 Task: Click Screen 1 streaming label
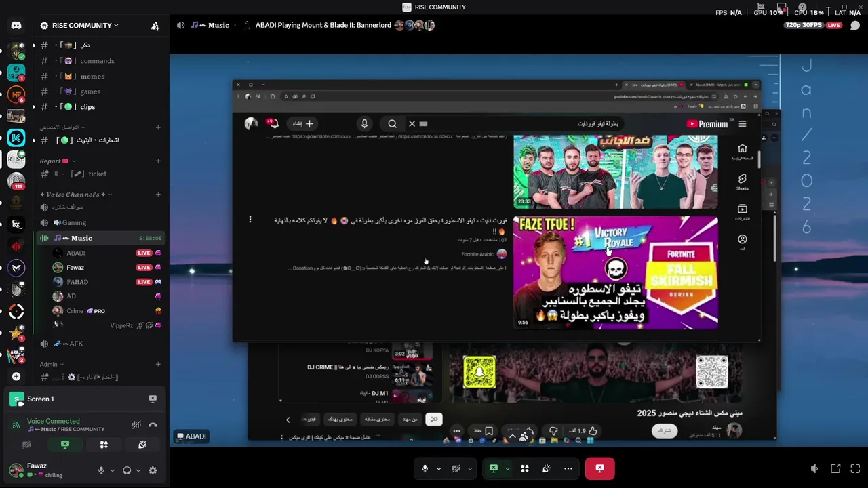pos(40,399)
